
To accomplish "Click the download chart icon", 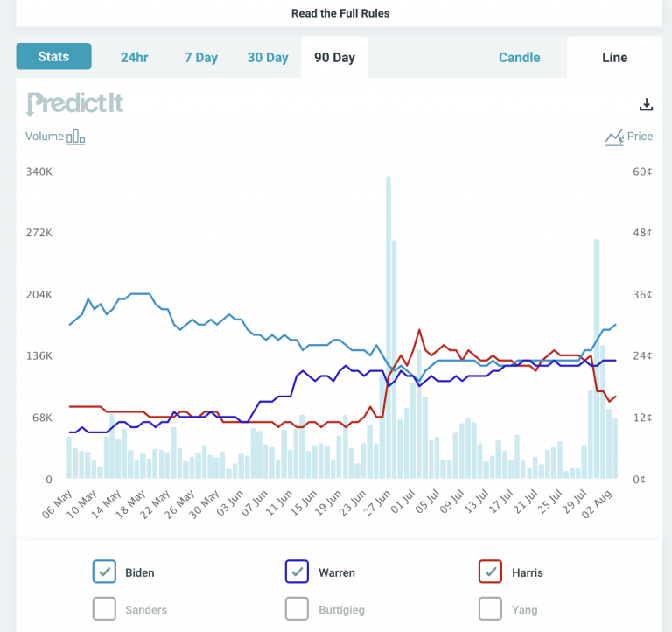I will tap(646, 104).
